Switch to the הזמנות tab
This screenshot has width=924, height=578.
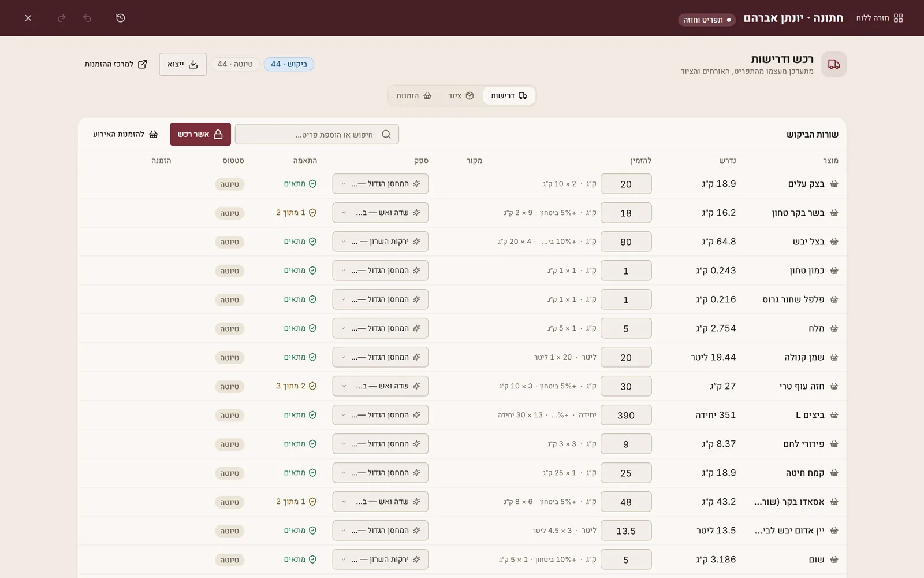click(x=413, y=96)
